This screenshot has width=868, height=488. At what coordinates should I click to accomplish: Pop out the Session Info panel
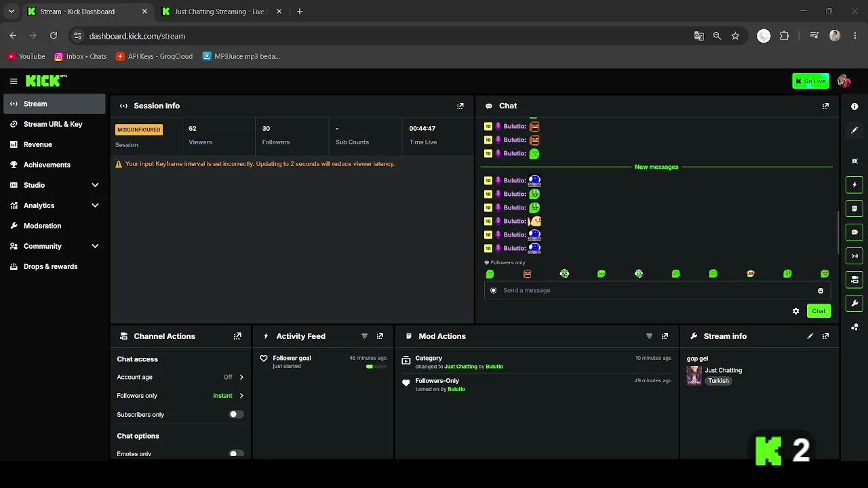(460, 106)
